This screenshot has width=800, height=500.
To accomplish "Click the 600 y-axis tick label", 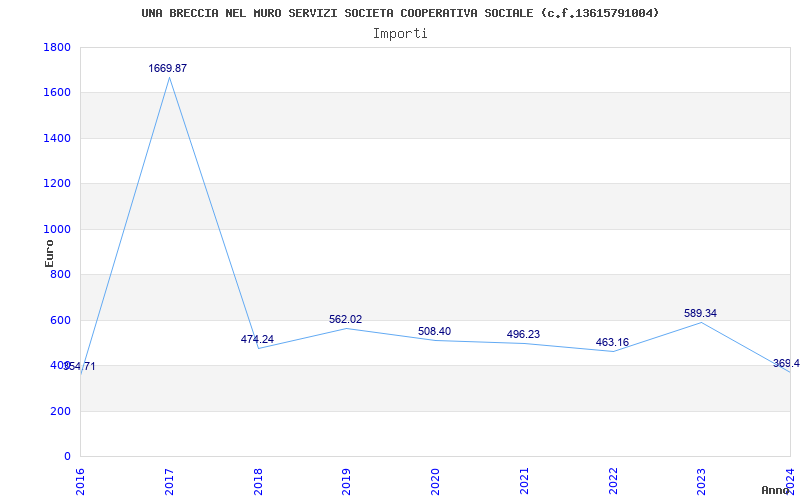I will 60,320.
